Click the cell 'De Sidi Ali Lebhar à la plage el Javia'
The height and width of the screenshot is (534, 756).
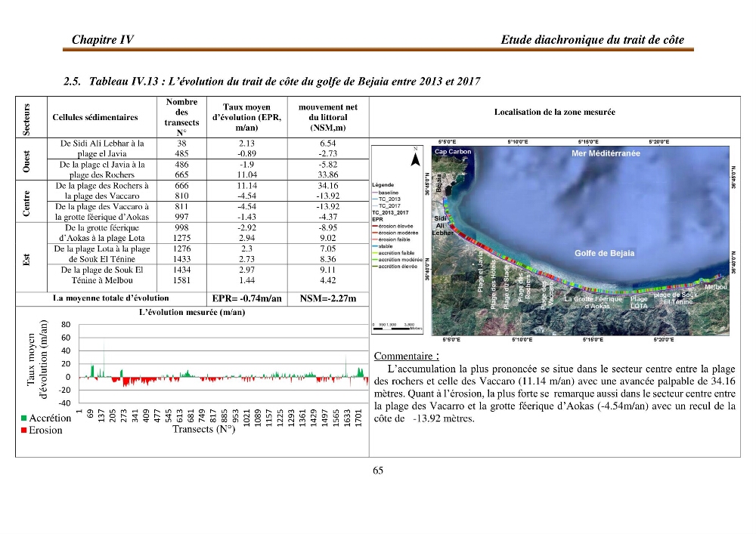click(x=102, y=148)
